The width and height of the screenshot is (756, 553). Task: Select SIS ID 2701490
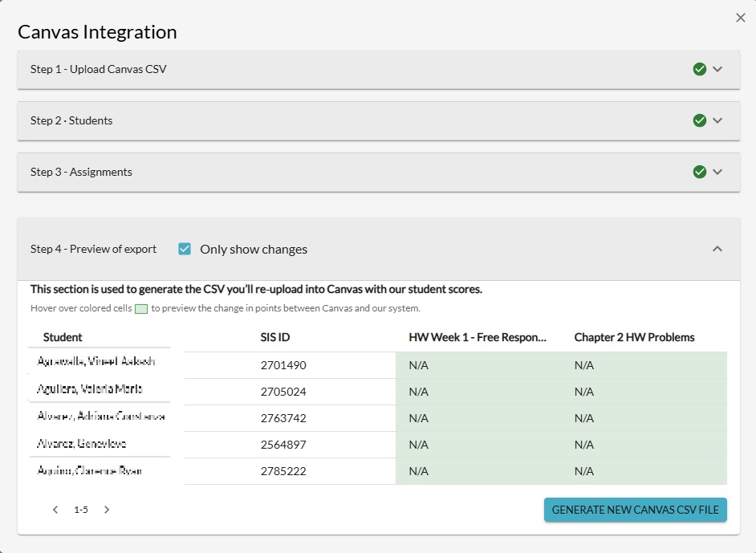(283, 365)
